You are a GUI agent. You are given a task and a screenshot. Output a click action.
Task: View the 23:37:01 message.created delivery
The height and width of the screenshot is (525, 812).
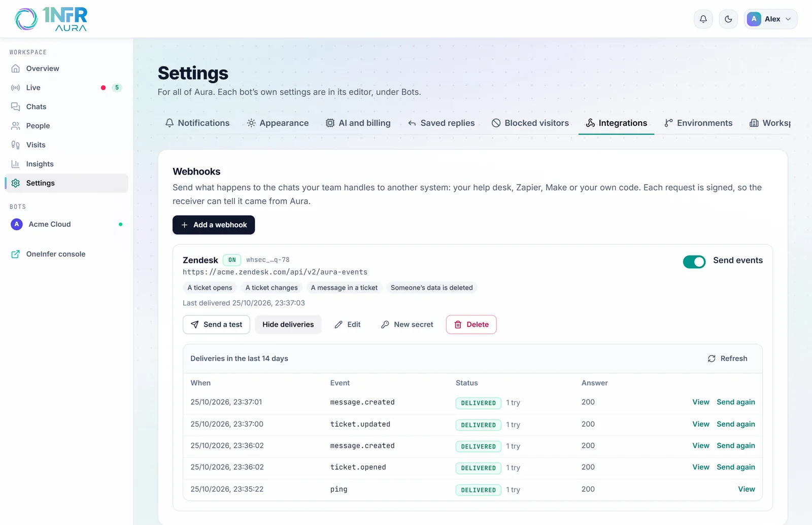tap(701, 402)
